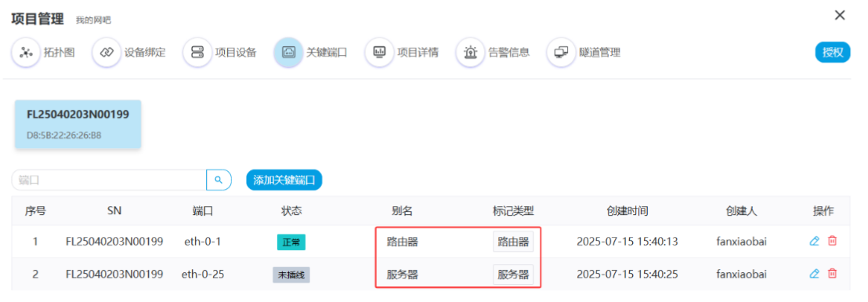The height and width of the screenshot is (302, 868).
Task: Click the 告警信息 alarm icon
Action: click(x=470, y=53)
